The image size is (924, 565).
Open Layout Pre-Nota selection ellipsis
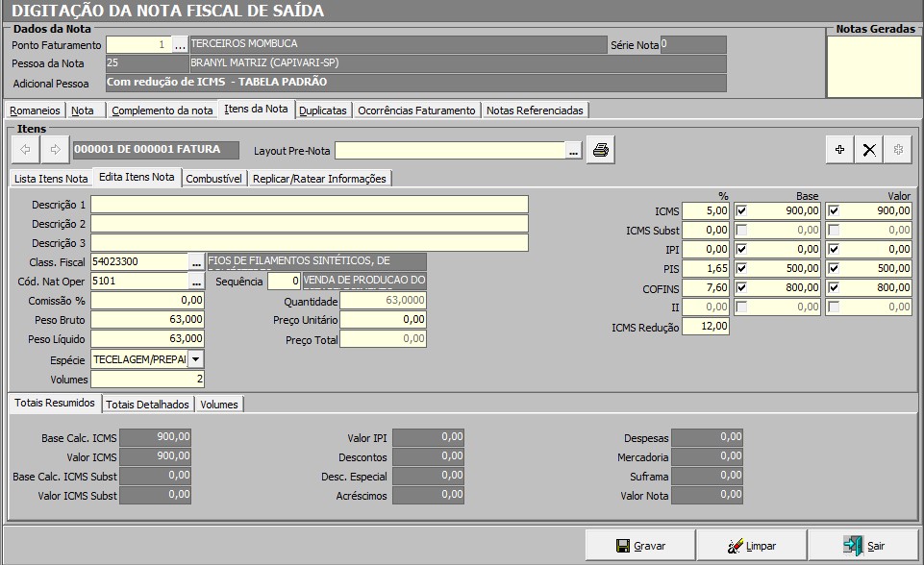[574, 151]
